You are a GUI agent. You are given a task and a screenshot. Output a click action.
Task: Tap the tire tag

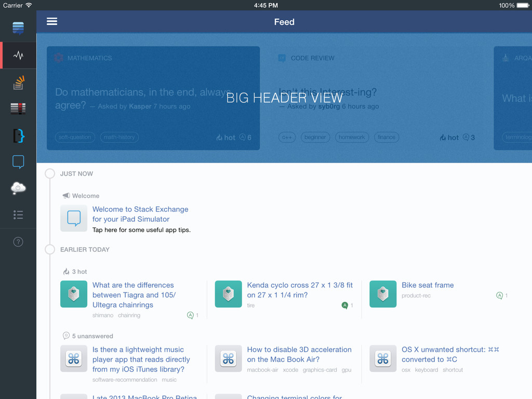(251, 305)
